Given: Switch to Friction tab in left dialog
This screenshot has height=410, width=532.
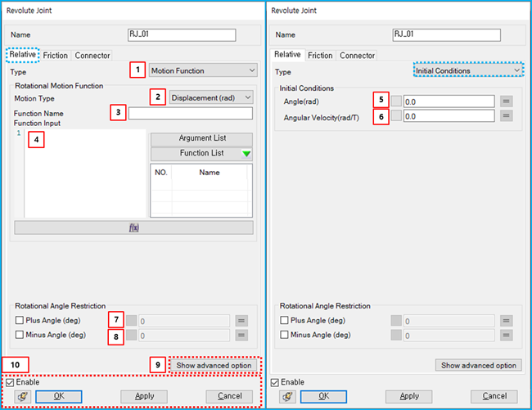Looking at the screenshot, I should [56, 56].
